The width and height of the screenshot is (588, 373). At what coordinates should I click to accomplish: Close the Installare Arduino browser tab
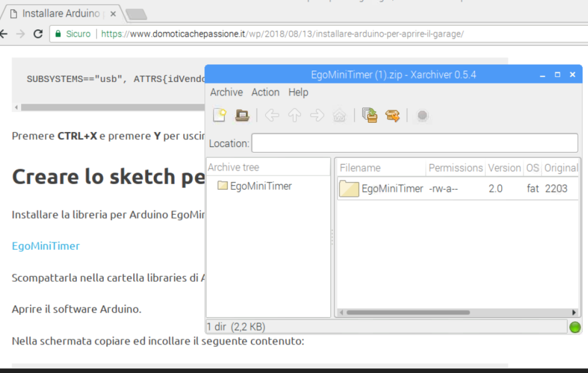click(113, 14)
